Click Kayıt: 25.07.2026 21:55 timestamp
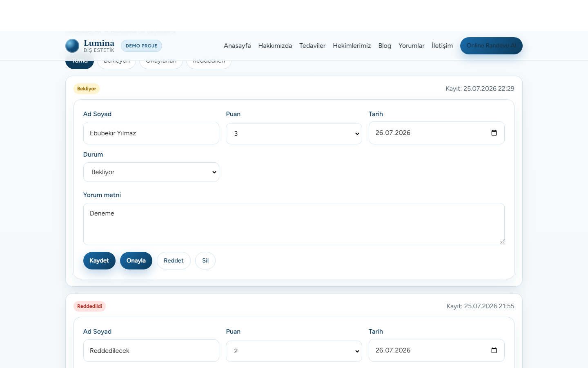 point(480,306)
